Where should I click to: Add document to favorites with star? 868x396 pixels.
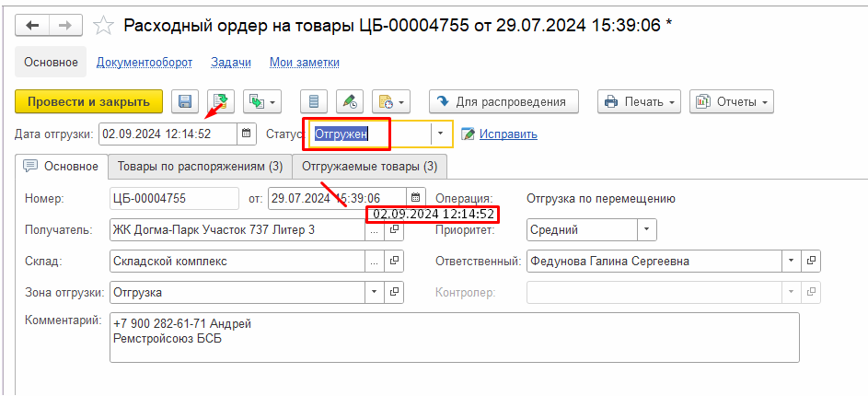[105, 26]
